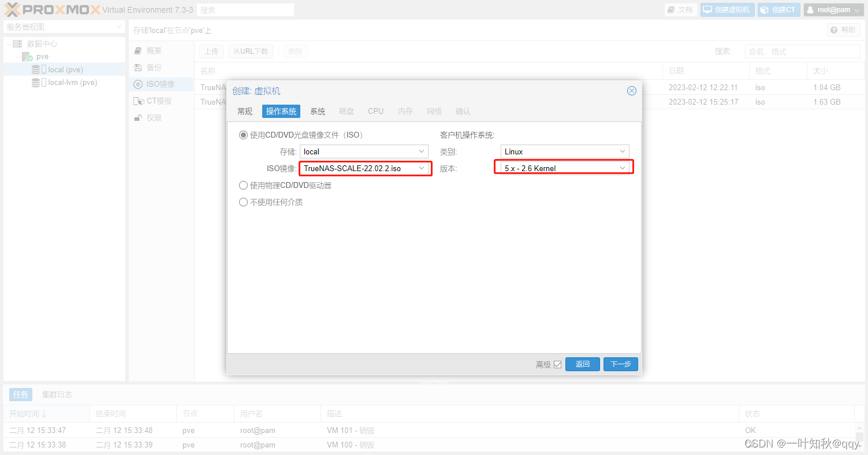
Task: Click the 上传 upload button
Action: pyautogui.click(x=211, y=51)
